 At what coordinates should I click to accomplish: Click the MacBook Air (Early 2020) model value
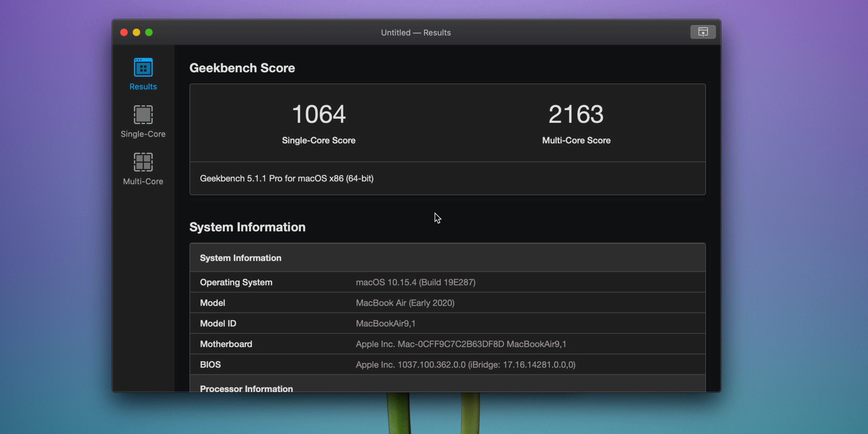tap(405, 303)
